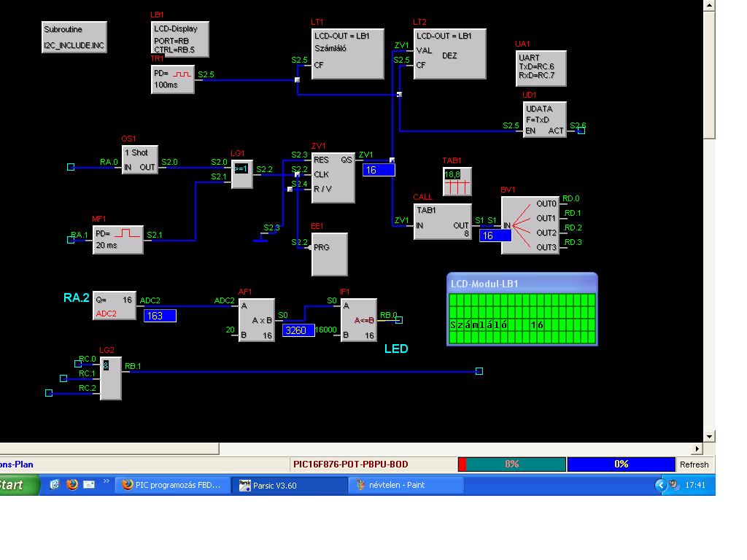
Task: Switch to Parsic V3.60 taskbar window
Action: click(290, 485)
